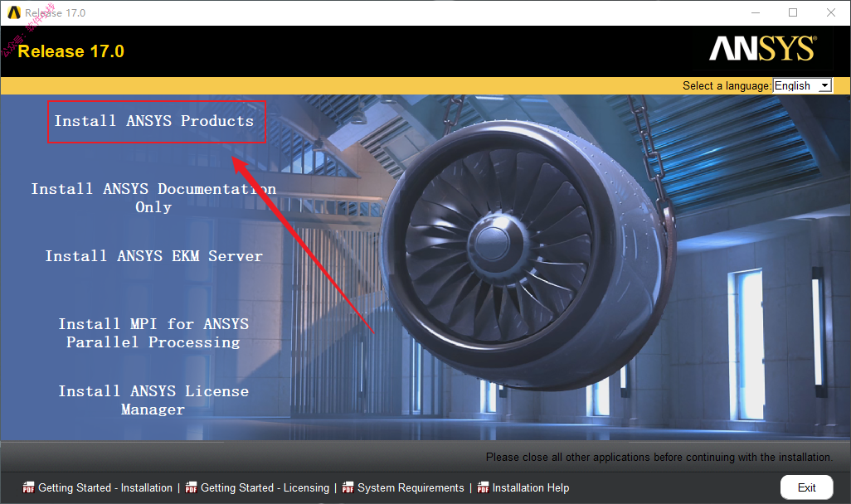
Task: Minimize the Release 17.0 window
Action: coord(756,12)
